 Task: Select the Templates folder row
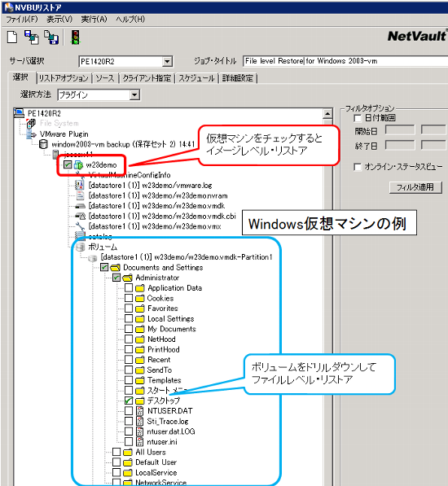[164, 380]
